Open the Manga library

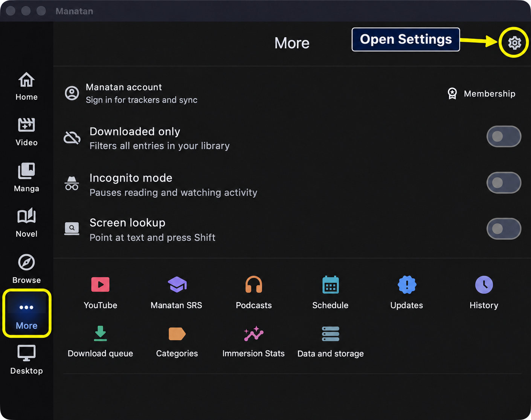26,177
